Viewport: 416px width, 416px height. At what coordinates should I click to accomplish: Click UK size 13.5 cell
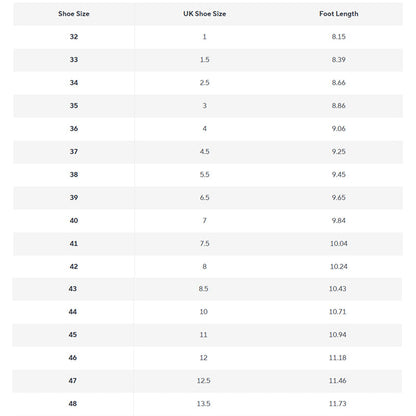tap(203, 404)
